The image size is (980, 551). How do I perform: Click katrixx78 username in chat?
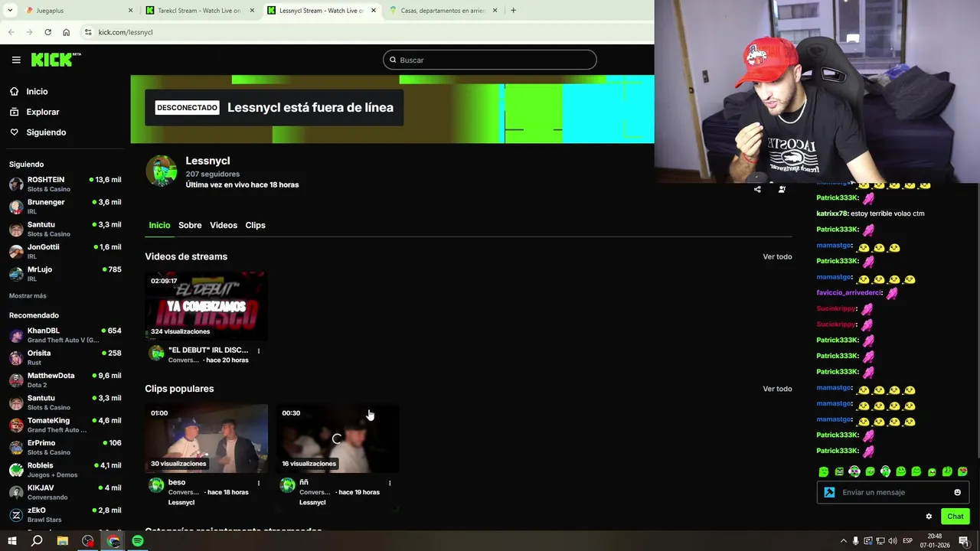pos(831,214)
